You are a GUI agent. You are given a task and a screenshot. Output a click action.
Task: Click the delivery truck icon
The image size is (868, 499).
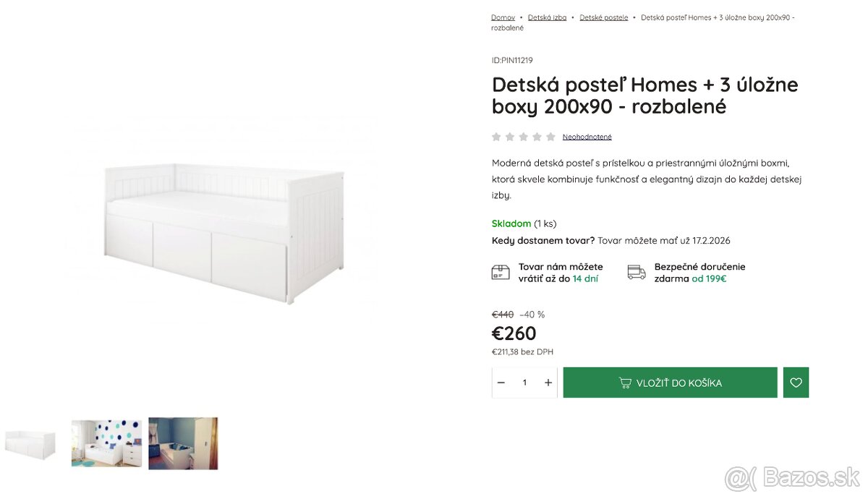pyautogui.click(x=637, y=272)
